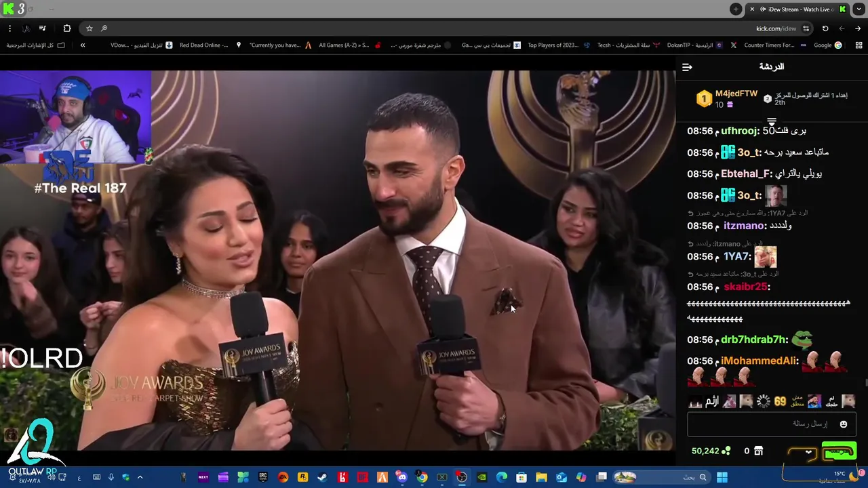Select the iDew Stream tab

tap(797, 9)
